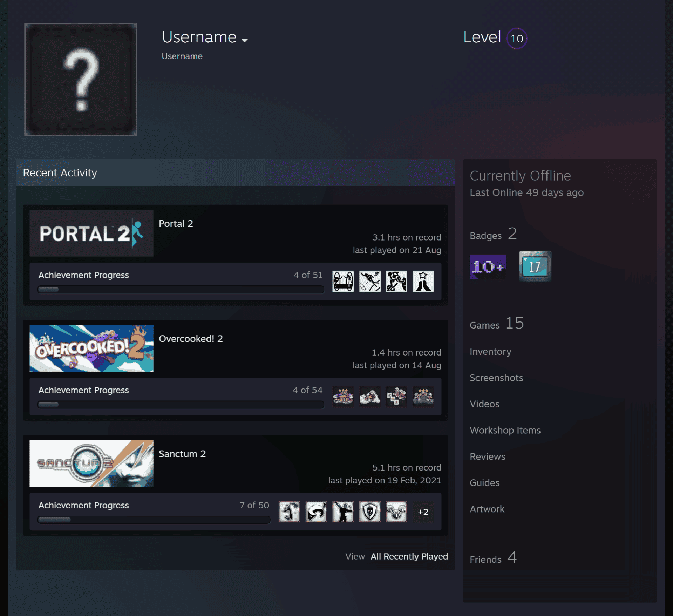This screenshot has width=673, height=616.
Task: Select first Sanctum 2 achievement icon
Action: tap(289, 512)
